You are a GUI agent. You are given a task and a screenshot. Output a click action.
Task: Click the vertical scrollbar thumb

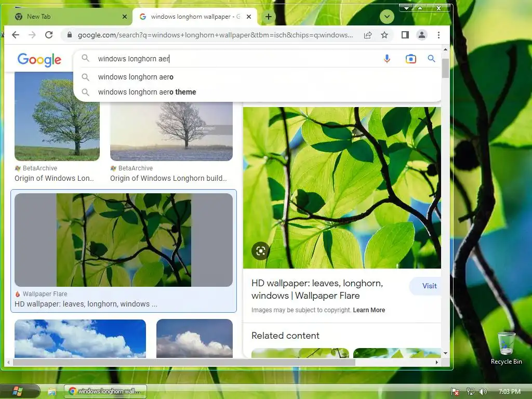tap(445, 68)
